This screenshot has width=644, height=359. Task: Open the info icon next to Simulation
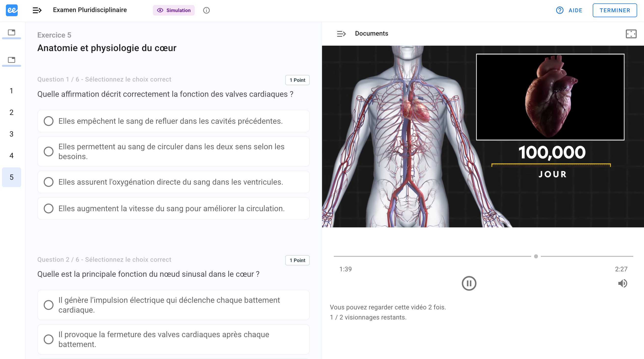206,10
